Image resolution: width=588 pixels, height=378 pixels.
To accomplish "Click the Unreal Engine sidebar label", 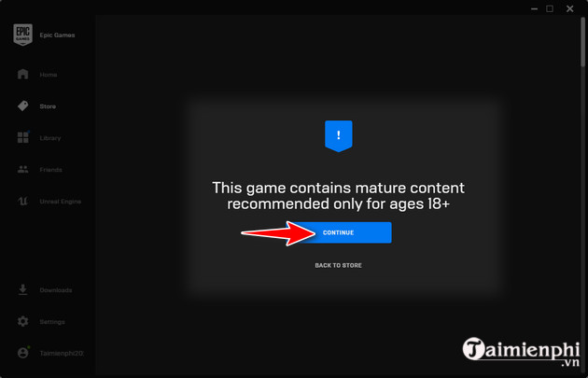I will coord(61,202).
